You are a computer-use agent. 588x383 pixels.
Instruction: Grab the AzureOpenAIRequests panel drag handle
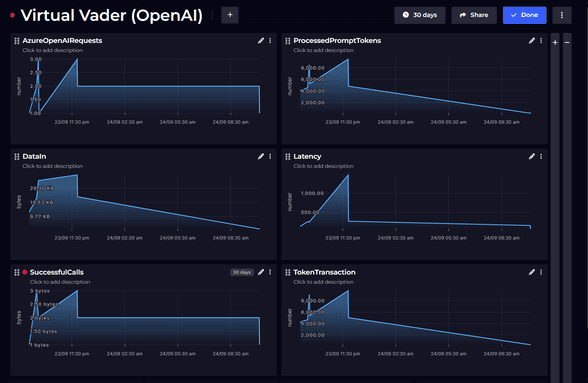click(16, 41)
